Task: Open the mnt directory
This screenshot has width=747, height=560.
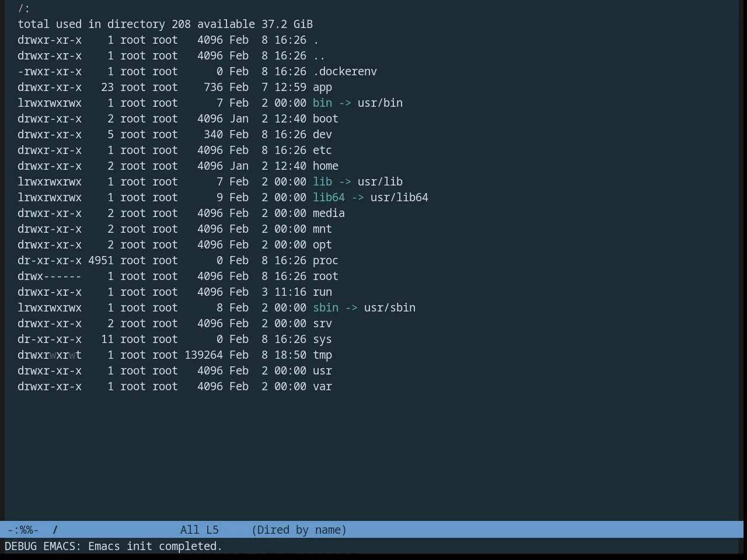Action: pyautogui.click(x=322, y=229)
